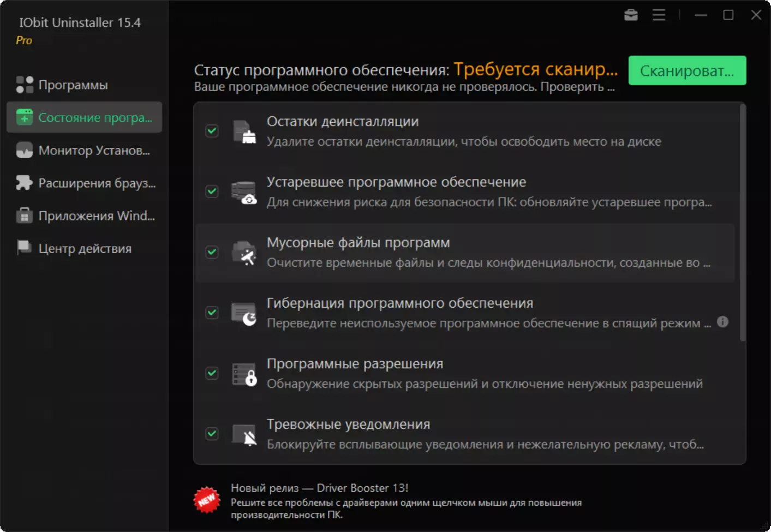
Task: Uncheck the Остатки деинсталляции checkbox
Action: tap(212, 131)
